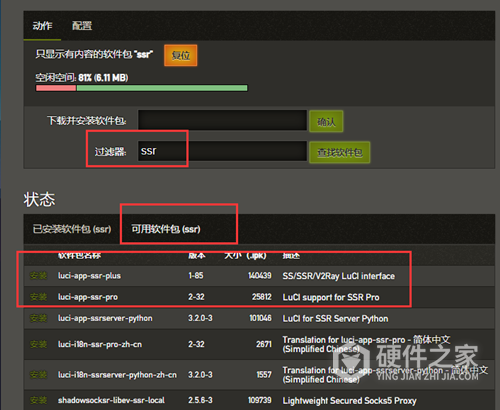Click 安装 link for luci-app-ssr-plus
This screenshot has width=500, height=410.
point(38,276)
